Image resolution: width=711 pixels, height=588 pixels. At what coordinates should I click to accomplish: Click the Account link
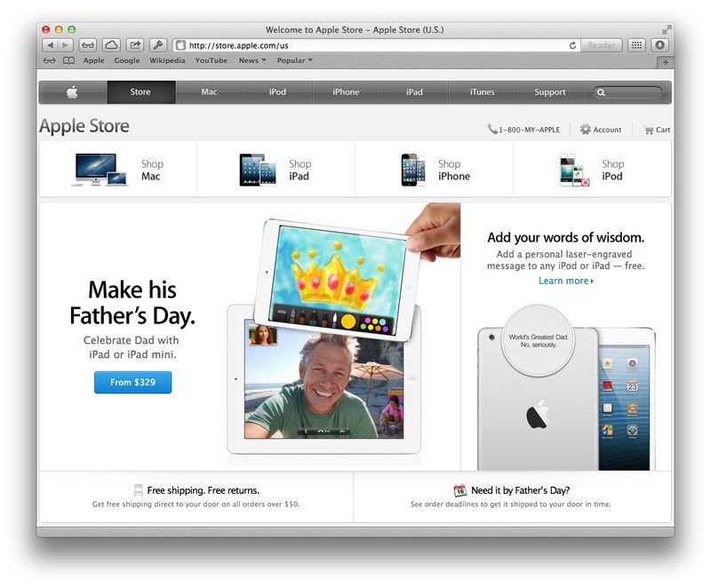[607, 130]
